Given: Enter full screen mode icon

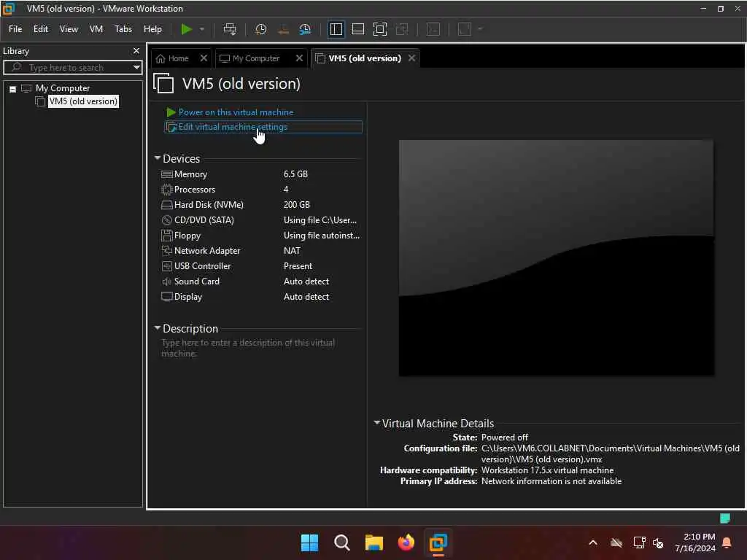Looking at the screenshot, I should (x=379, y=29).
